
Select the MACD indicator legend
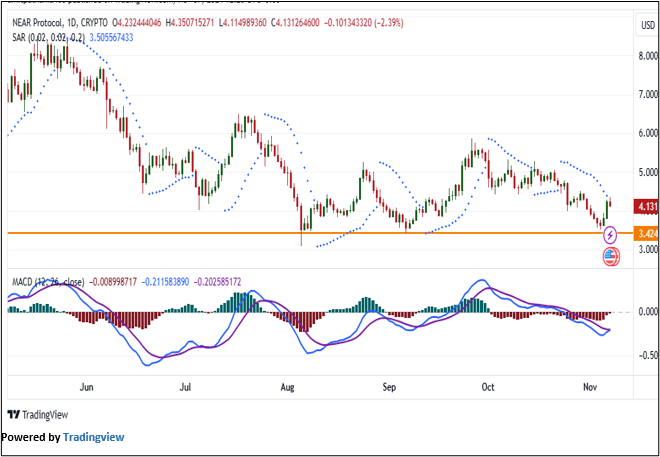[48, 282]
